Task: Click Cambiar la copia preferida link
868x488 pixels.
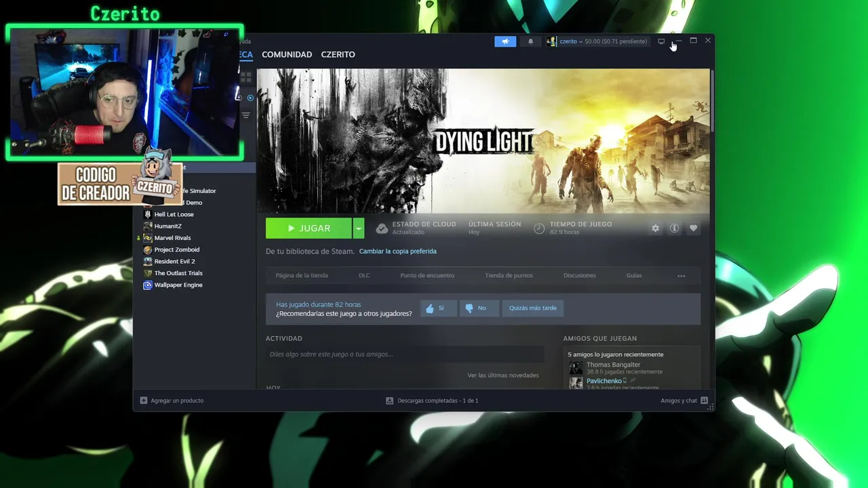Action: pos(397,251)
